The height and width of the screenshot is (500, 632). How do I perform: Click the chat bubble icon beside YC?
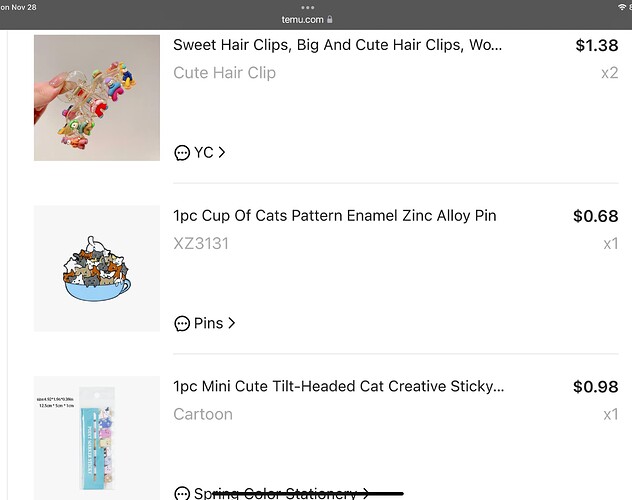click(182, 153)
